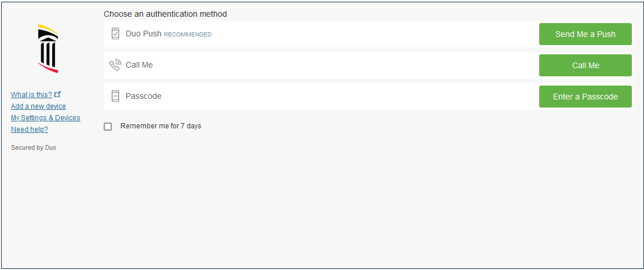Viewport: 644px width, 270px height.
Task: Tick the Remember me for 7 days checkbox
Action: tap(108, 127)
